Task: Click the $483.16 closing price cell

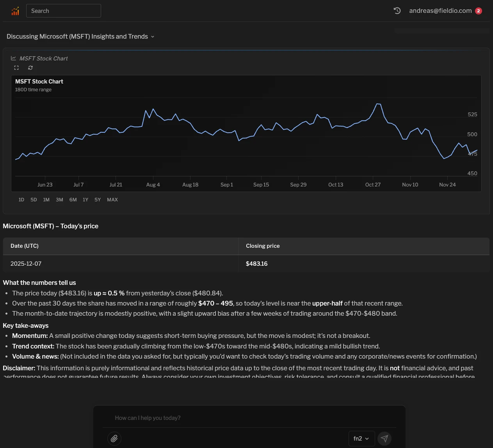Action: coord(256,263)
